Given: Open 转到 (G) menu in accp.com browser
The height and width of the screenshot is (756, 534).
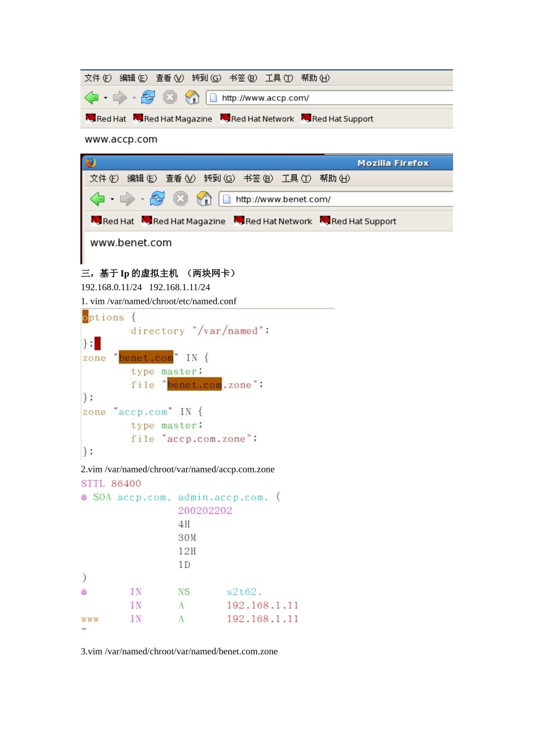Looking at the screenshot, I should click(206, 78).
